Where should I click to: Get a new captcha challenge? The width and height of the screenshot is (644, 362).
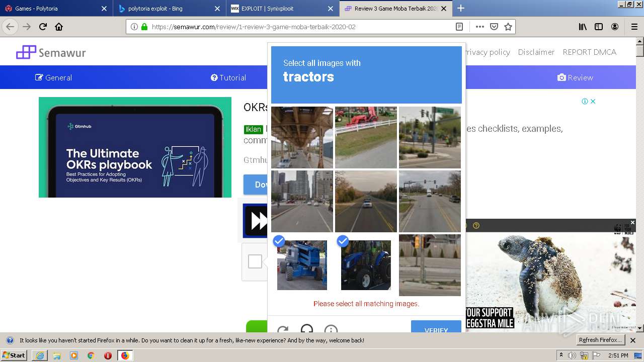coord(283,330)
